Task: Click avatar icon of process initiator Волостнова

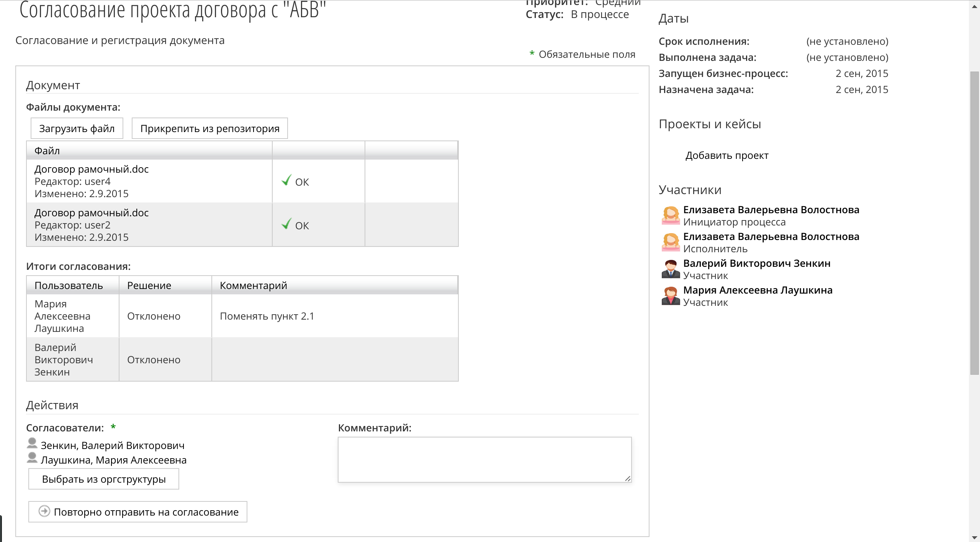Action: (x=670, y=215)
